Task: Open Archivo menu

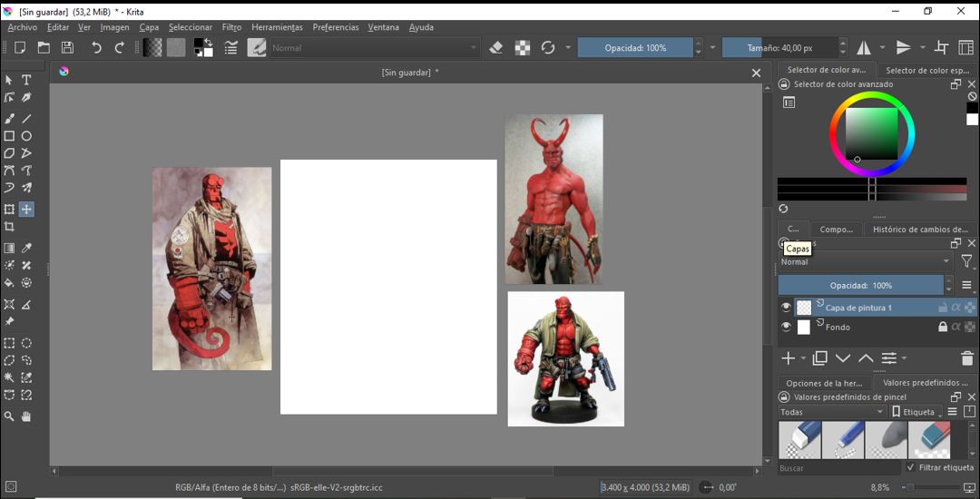Action: click(x=23, y=27)
